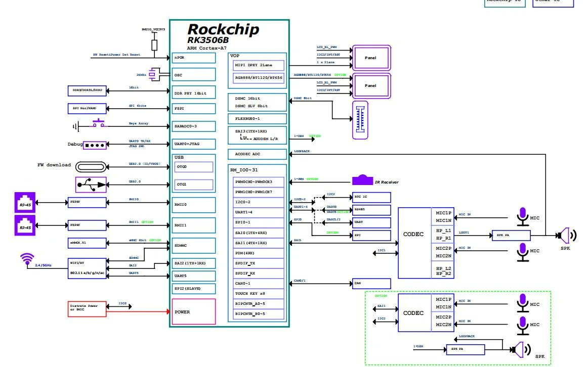
Task: Expand the VOP block section
Action: [x=234, y=56]
